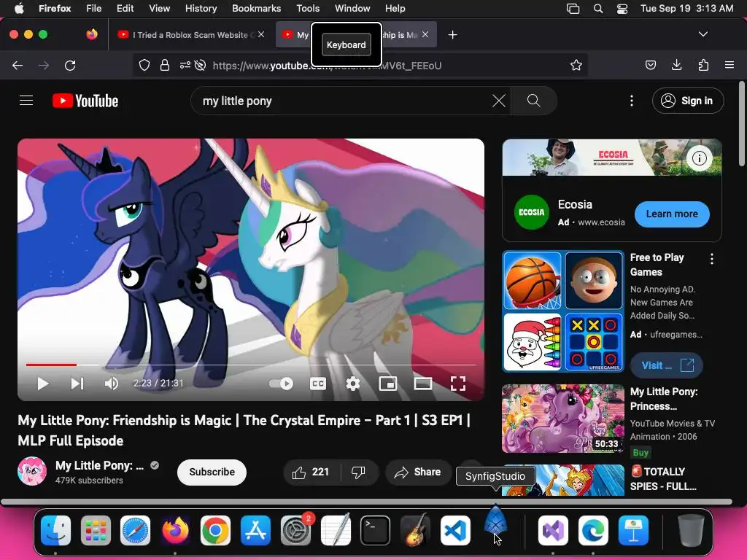Bookmark this page with the star

[x=576, y=65]
